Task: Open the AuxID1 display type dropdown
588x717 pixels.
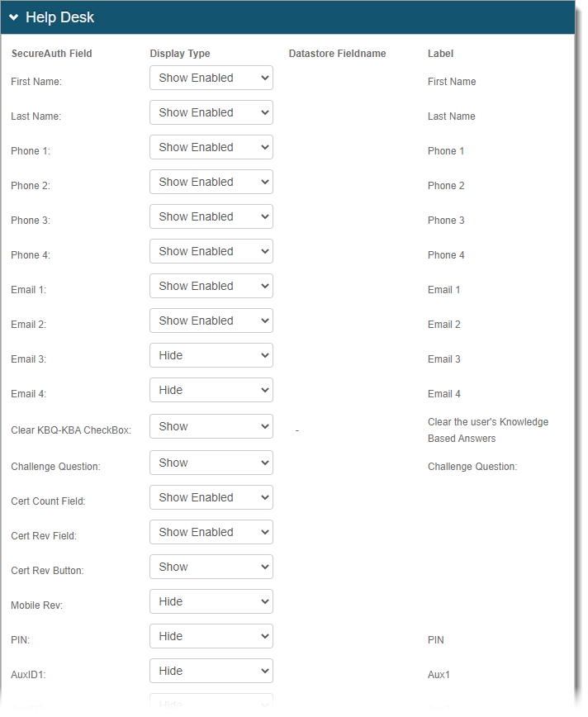Action: pyautogui.click(x=211, y=670)
